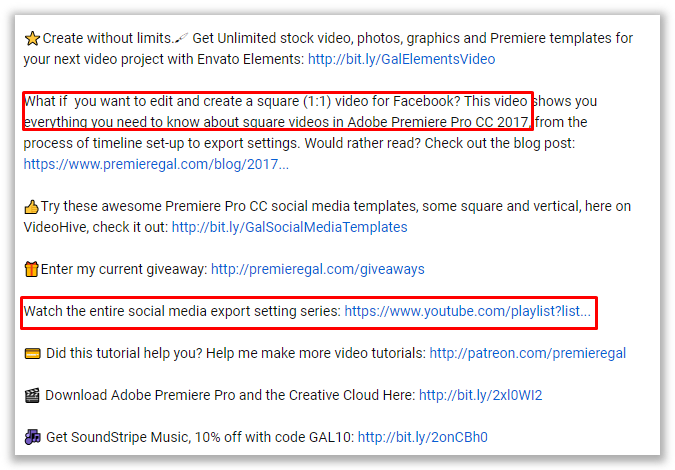The height and width of the screenshot is (470, 675).
Task: Click the text 'VideoHive, check it out:'
Action: (96, 227)
